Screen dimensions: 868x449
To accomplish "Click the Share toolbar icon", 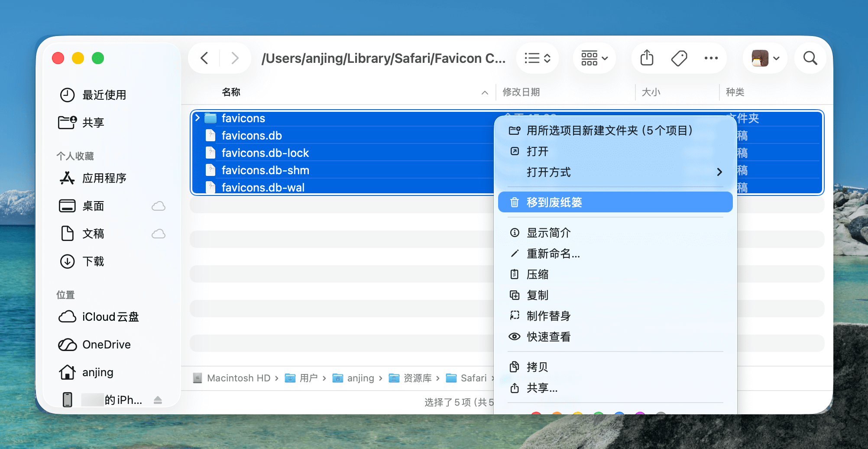I will pyautogui.click(x=647, y=58).
